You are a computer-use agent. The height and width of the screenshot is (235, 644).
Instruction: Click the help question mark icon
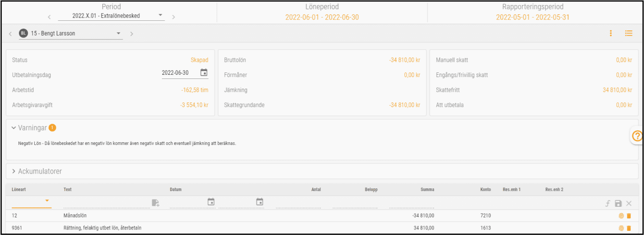pos(637,136)
